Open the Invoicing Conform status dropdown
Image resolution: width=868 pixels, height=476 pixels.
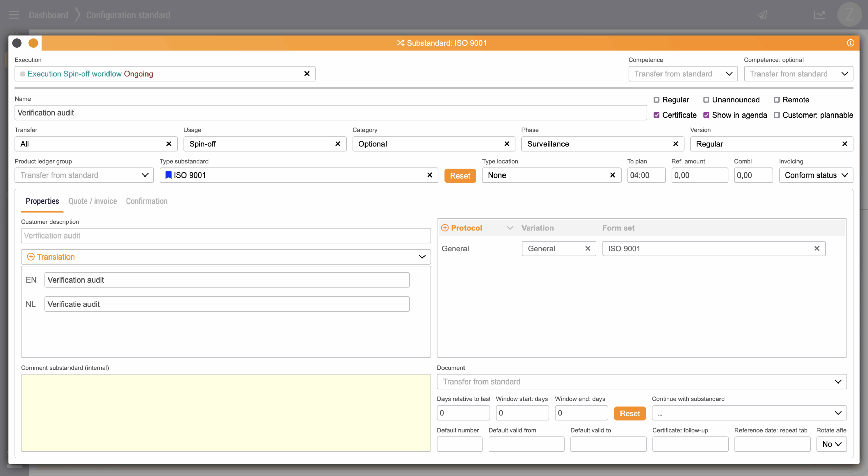click(816, 175)
